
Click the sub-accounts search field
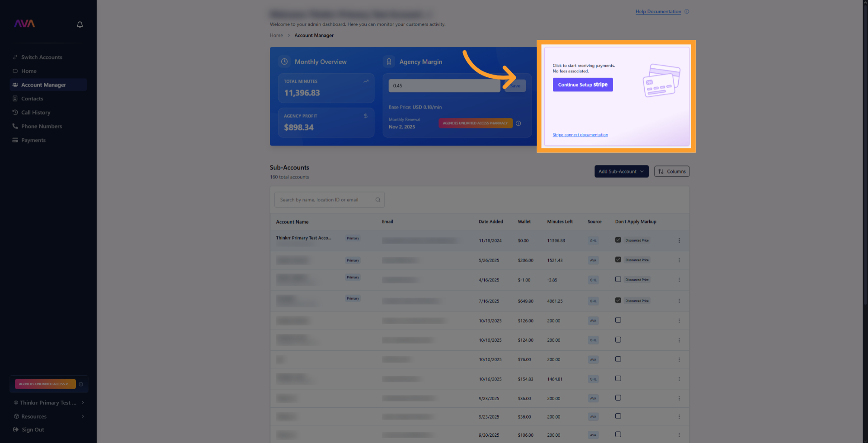pos(329,200)
